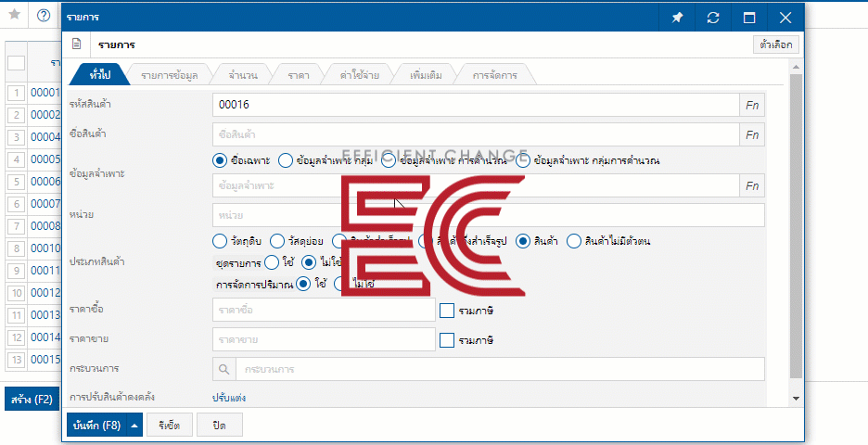Image resolution: width=868 pixels, height=445 pixels.
Task: Click the ปรับแต่ง customize link
Action: coord(229,398)
